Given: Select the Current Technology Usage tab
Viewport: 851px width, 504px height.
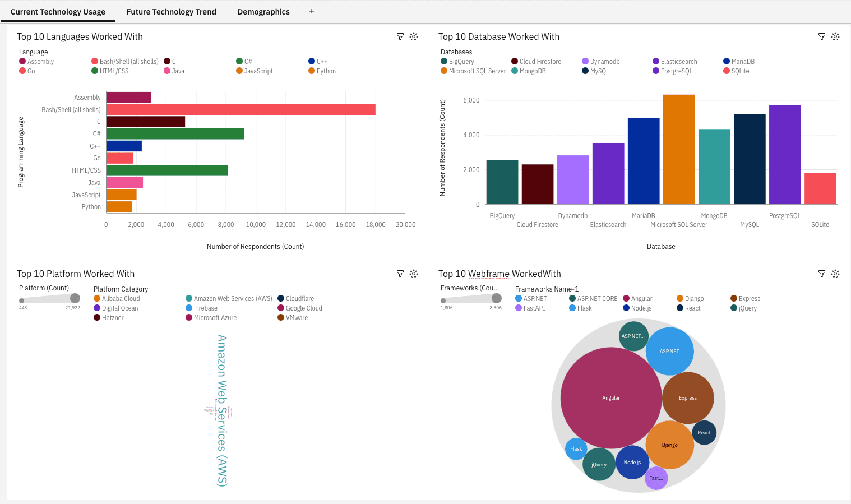Looking at the screenshot, I should point(58,11).
